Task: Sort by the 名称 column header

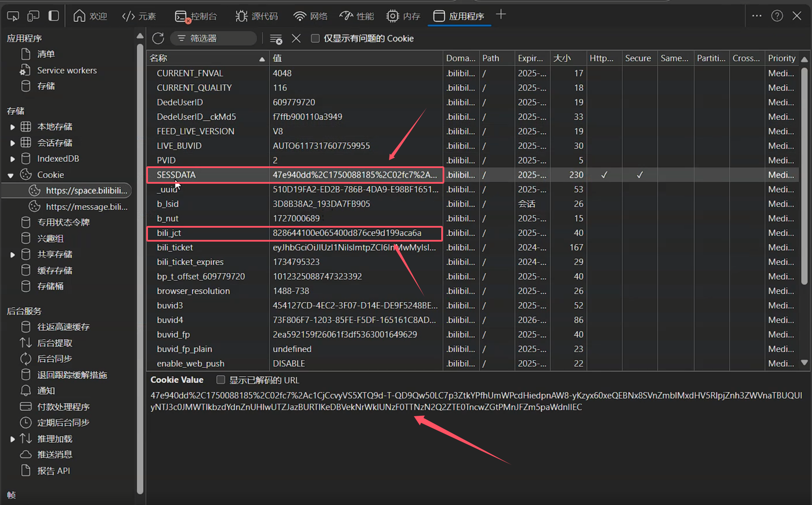Action: 208,58
